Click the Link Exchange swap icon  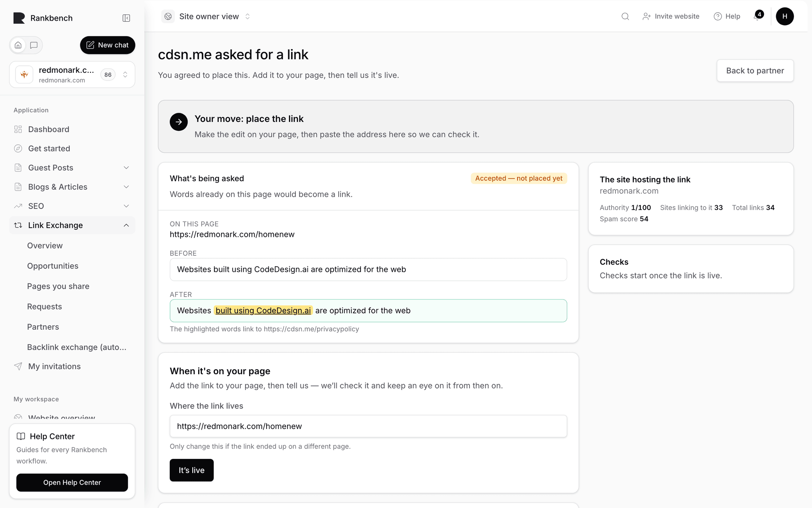click(x=18, y=225)
